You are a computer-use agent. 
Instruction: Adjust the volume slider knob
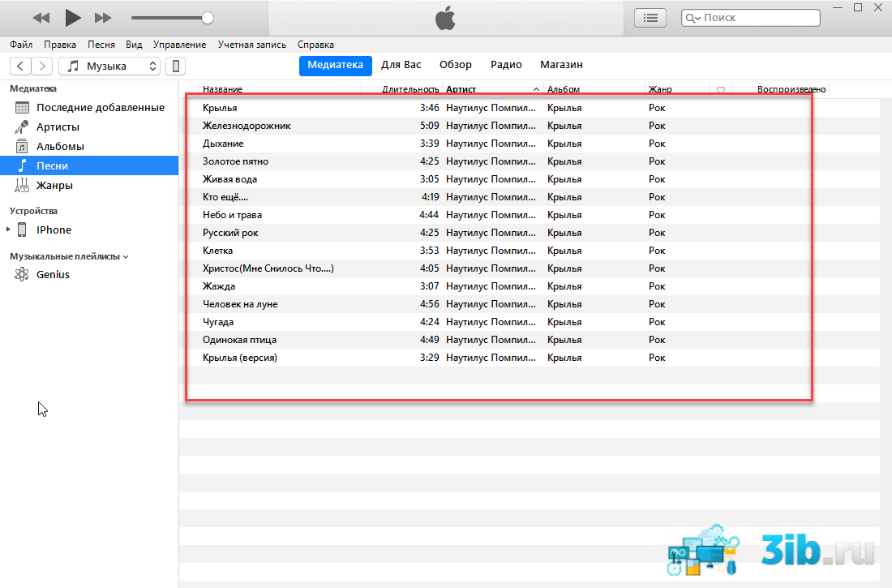click(208, 18)
